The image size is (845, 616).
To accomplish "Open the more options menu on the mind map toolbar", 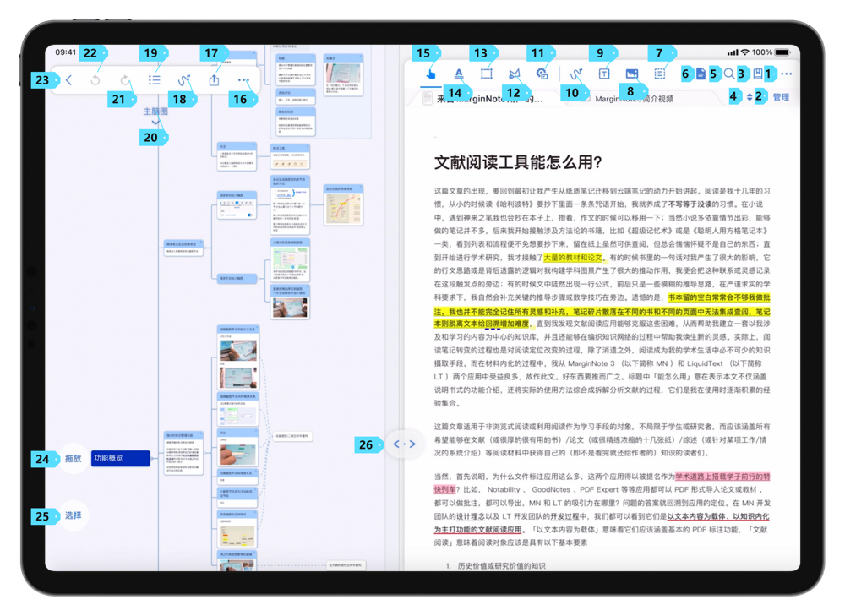I will (243, 79).
